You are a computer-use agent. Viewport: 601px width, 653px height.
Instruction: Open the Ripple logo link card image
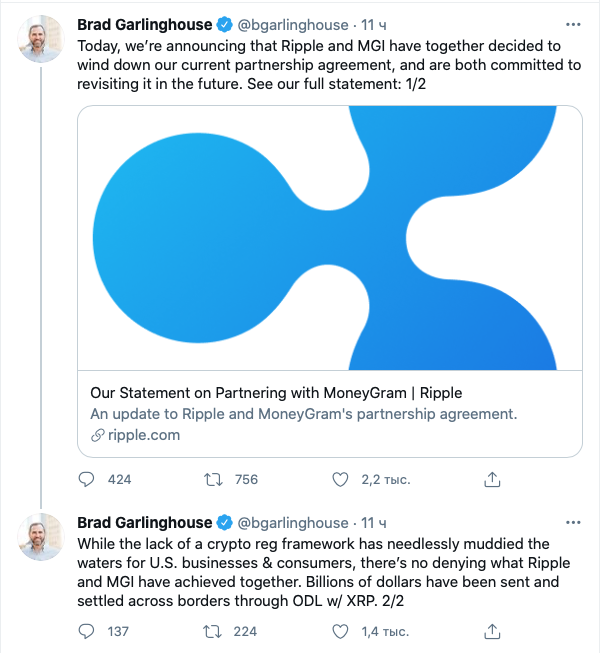330,238
